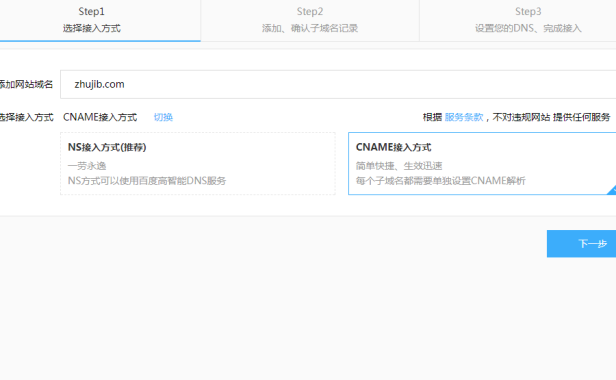Choose the NS接入方式(推荐) option card
Image resolution: width=616 pixels, height=380 pixels.
(x=198, y=163)
